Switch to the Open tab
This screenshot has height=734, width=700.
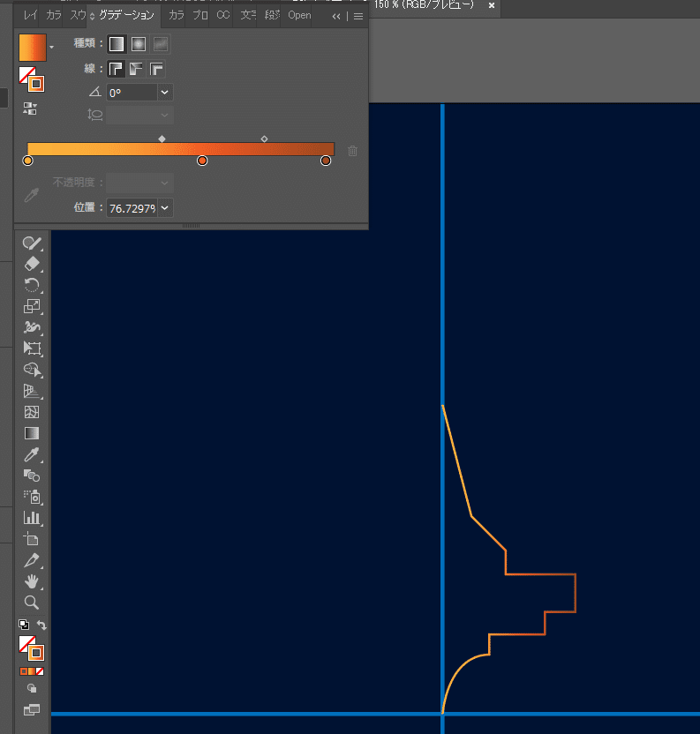tap(299, 16)
